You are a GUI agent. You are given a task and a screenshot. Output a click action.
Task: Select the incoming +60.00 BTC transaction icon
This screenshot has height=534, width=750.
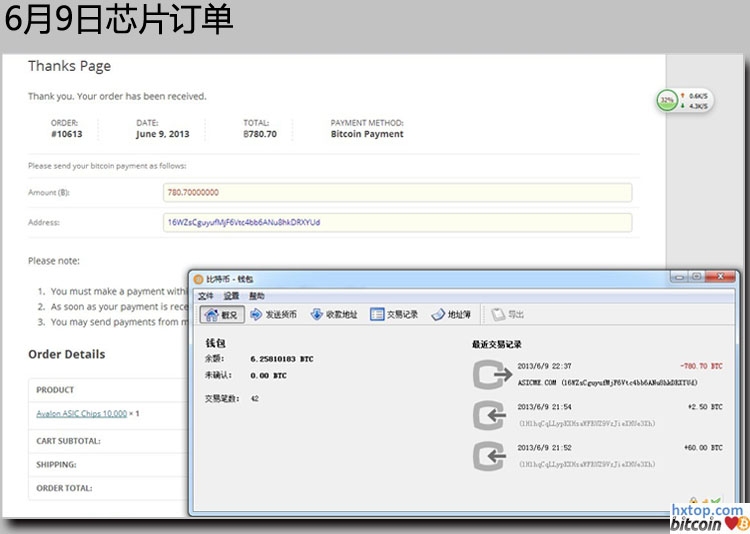[x=490, y=455]
